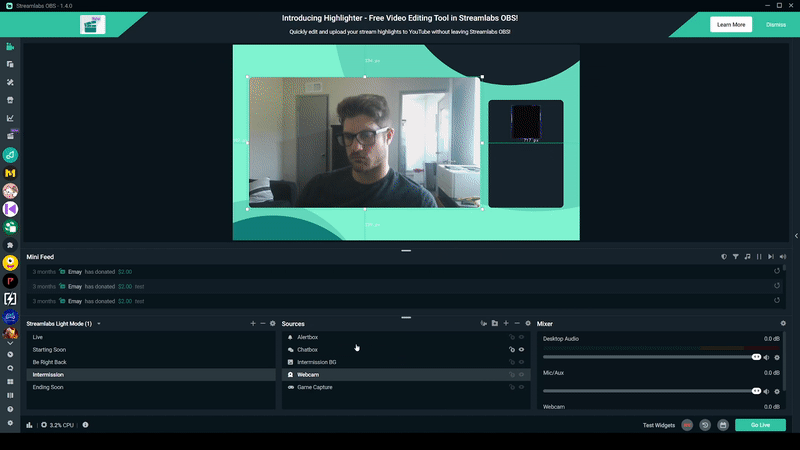The width and height of the screenshot is (800, 450).
Task: Toggle Mini Feed safe mode shield icon
Action: pyautogui.click(x=723, y=257)
